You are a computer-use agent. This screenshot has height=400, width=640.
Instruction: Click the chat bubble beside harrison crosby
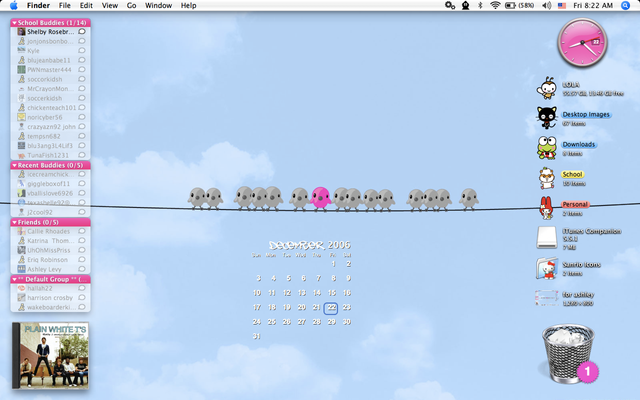click(82, 298)
